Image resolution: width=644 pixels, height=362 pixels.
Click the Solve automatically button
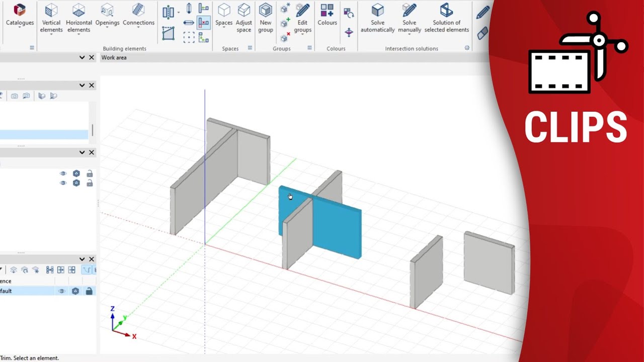point(377,19)
